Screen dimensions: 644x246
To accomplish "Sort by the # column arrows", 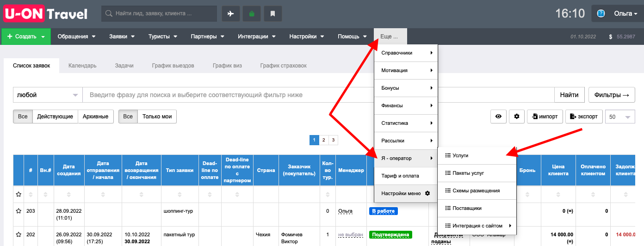I will click(31, 194).
